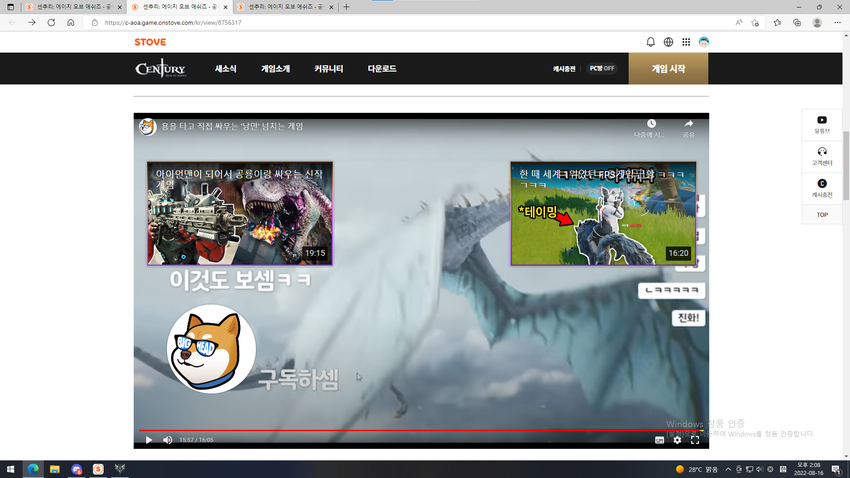This screenshot has height=478, width=850.
Task: Open the STOVE notifications bell
Action: tap(651, 42)
